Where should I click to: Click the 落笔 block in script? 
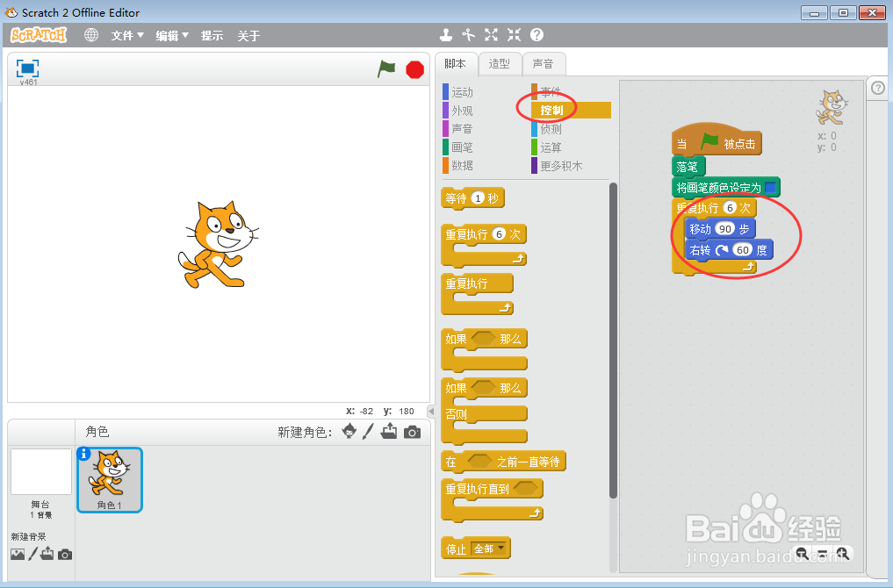coord(688,166)
